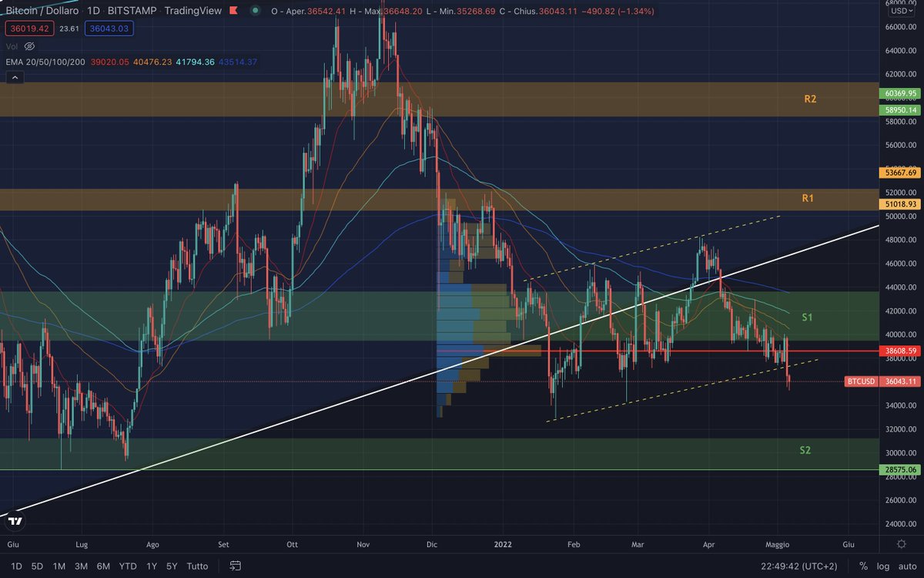
Task: Click the 1D interval in chart title
Action: click(92, 11)
